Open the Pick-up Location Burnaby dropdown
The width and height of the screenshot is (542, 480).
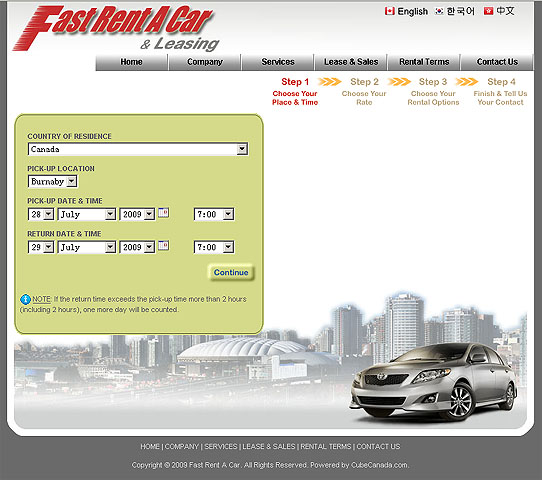pyautogui.click(x=53, y=181)
